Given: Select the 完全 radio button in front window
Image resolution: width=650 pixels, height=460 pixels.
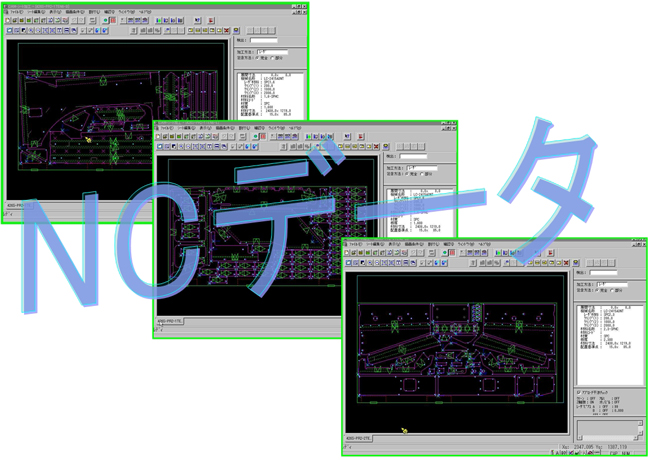Looking at the screenshot, I should coord(597,291).
